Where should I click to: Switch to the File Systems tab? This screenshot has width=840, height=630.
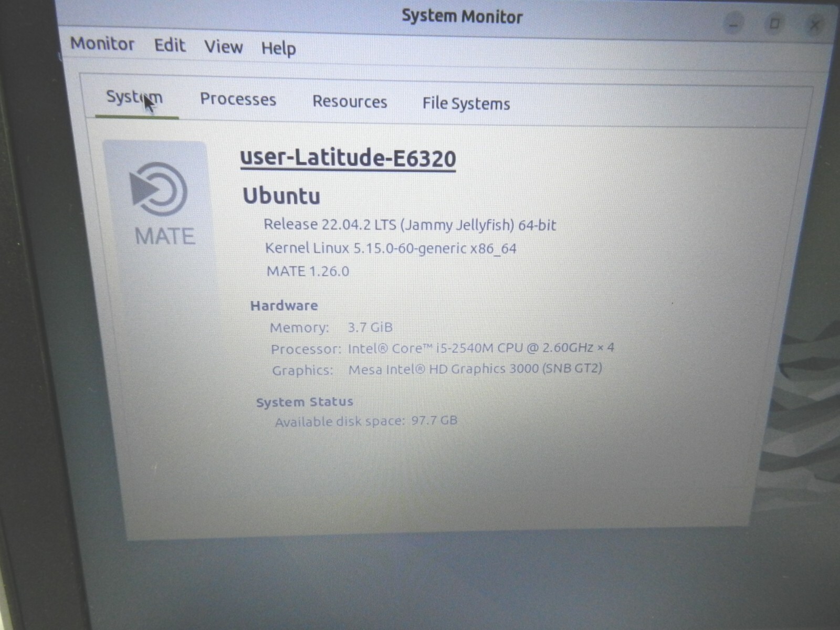(466, 103)
